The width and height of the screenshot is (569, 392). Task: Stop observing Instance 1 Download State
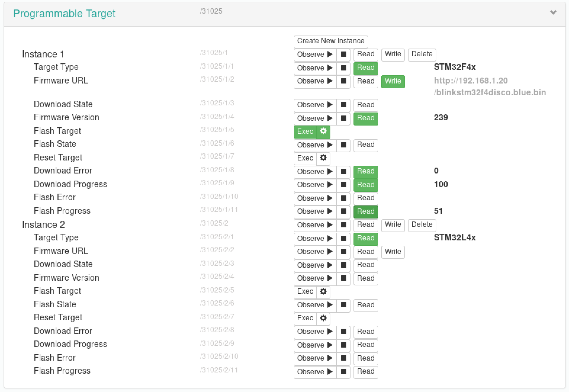343,105
